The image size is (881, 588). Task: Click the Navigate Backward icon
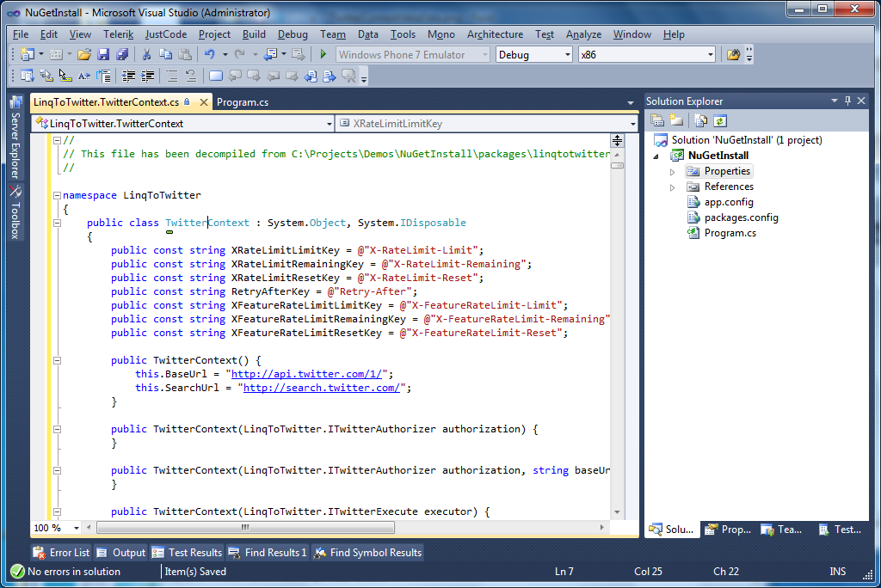271,54
